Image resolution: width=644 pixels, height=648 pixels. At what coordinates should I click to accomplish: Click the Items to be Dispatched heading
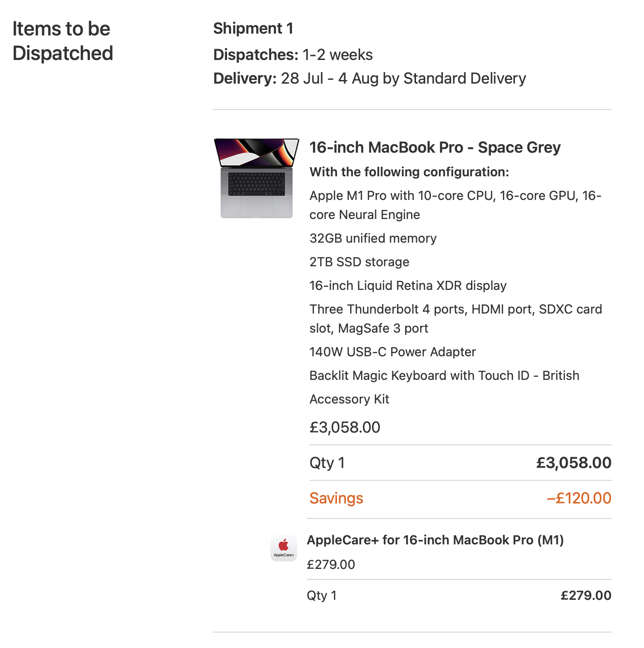[x=63, y=41]
